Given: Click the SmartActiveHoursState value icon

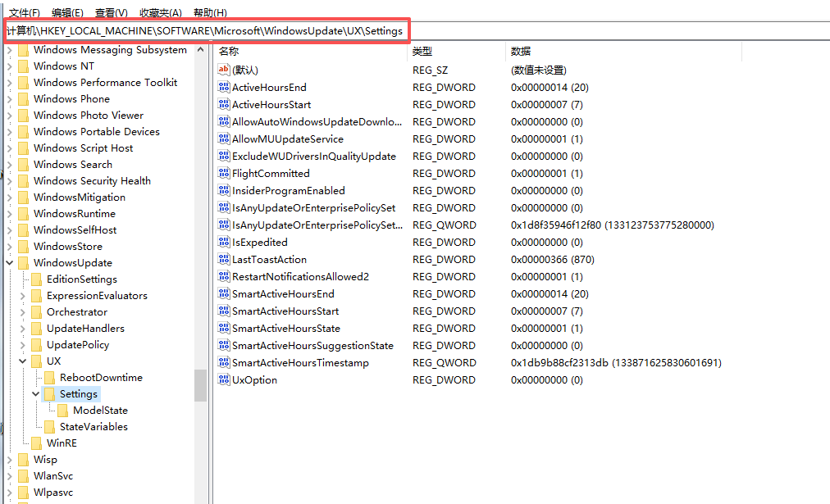Looking at the screenshot, I should [x=224, y=328].
